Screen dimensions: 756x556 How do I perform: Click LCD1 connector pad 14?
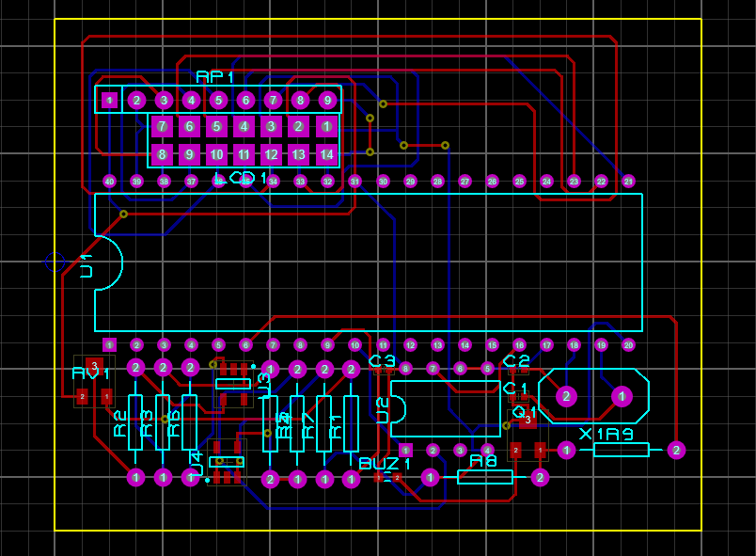326,155
